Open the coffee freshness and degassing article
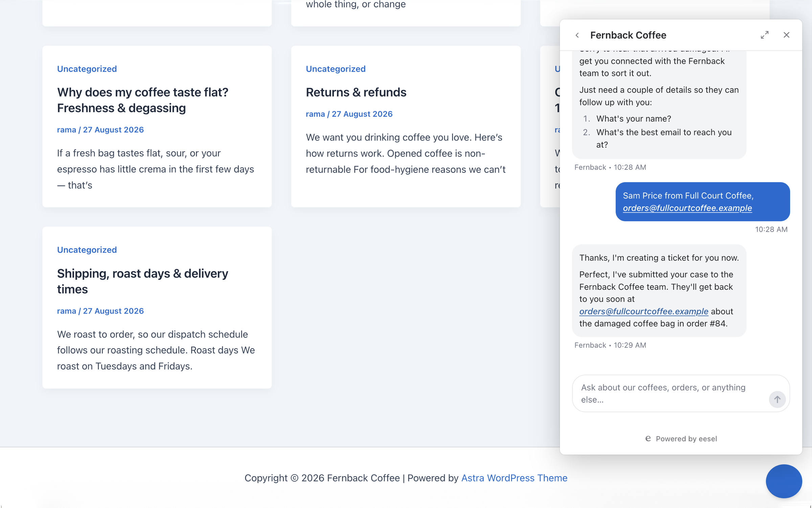The height and width of the screenshot is (508, 812). [142, 100]
